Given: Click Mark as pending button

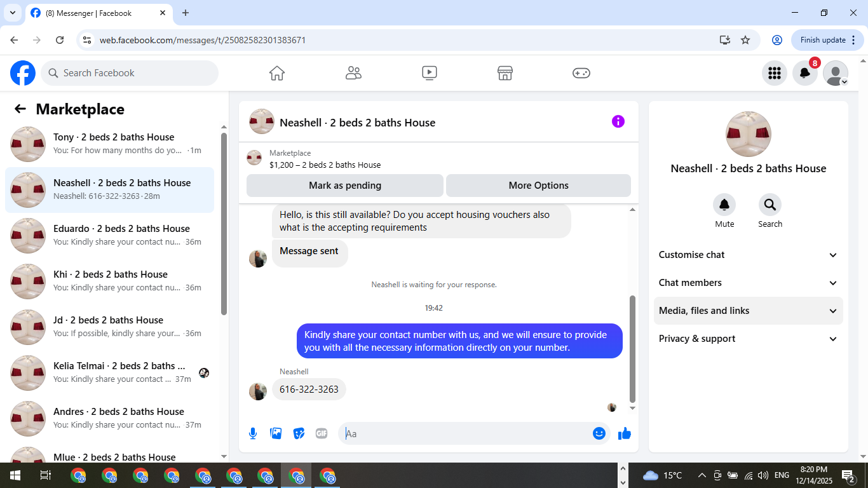Looking at the screenshot, I should tap(345, 186).
